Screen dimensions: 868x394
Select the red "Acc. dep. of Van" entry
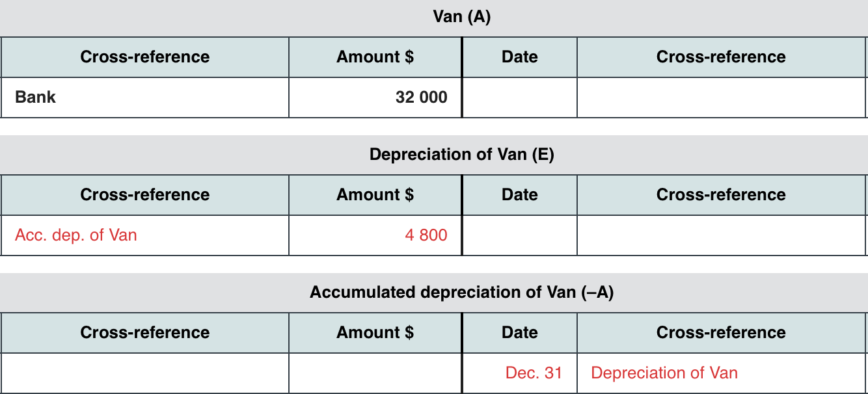76,235
